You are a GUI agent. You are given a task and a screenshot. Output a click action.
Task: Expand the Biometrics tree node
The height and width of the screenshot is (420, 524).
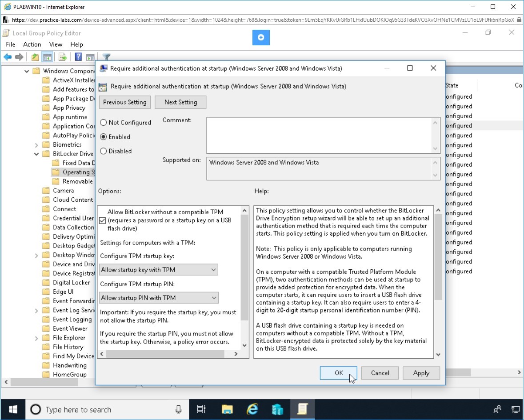click(x=36, y=145)
